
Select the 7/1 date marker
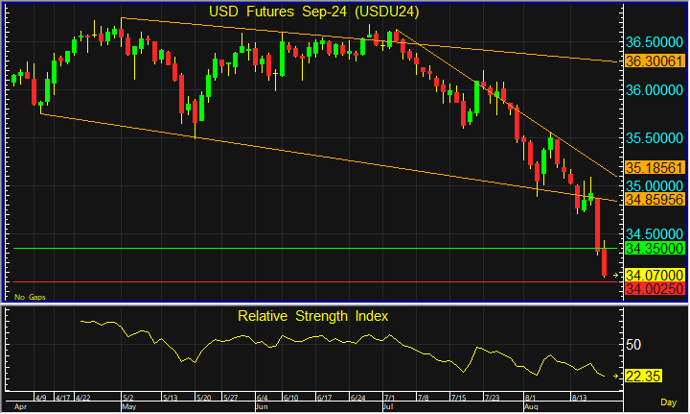pyautogui.click(x=389, y=398)
